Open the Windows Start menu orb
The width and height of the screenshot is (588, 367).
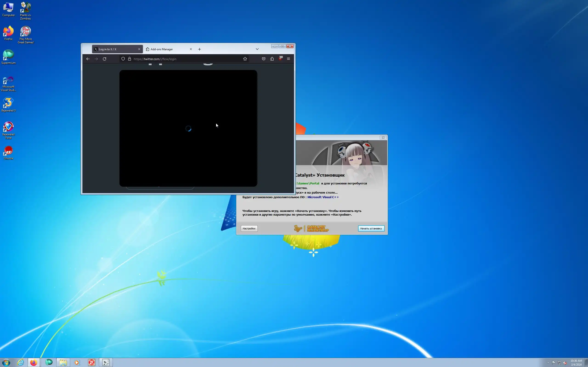click(x=6, y=362)
